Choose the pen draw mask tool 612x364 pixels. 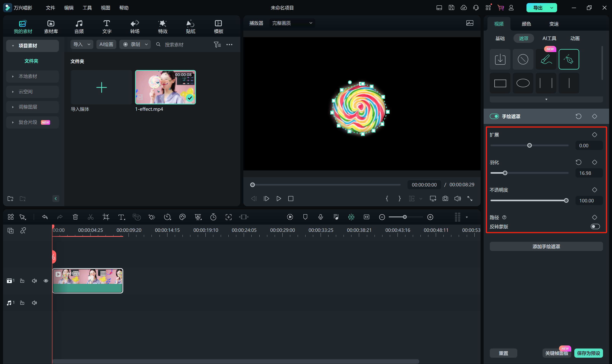click(569, 59)
